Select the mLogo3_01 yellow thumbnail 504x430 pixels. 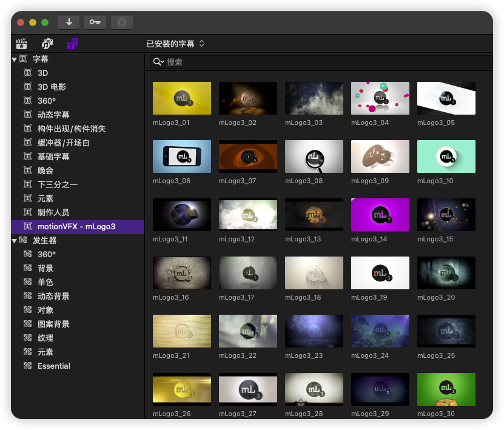click(x=182, y=98)
